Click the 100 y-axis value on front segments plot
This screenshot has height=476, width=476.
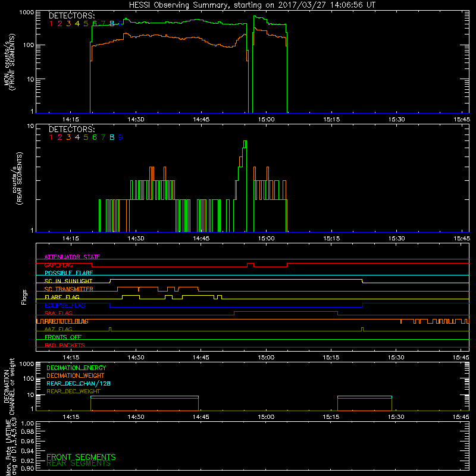coord(28,45)
